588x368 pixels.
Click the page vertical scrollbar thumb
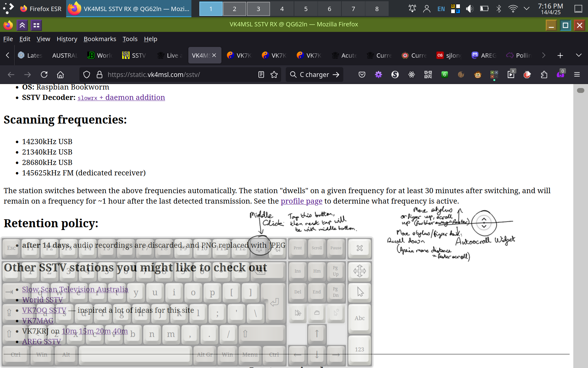pos(580,90)
